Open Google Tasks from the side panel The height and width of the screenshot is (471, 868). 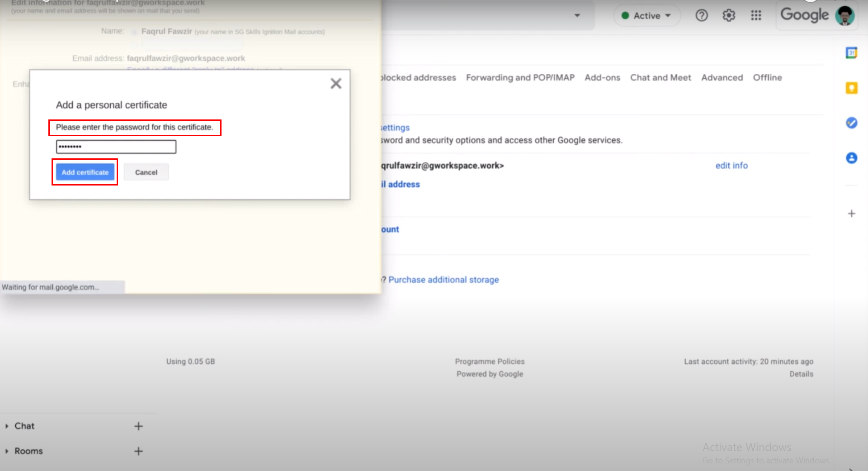pyautogui.click(x=851, y=123)
